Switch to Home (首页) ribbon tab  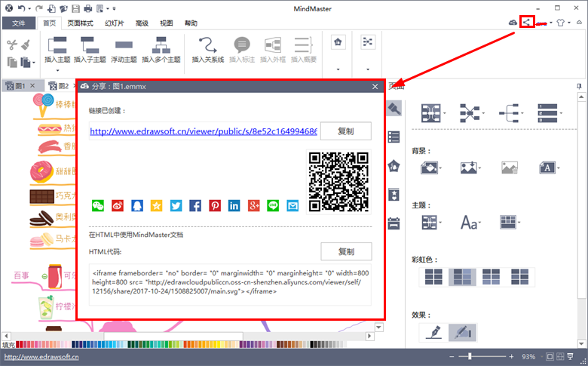(x=50, y=23)
